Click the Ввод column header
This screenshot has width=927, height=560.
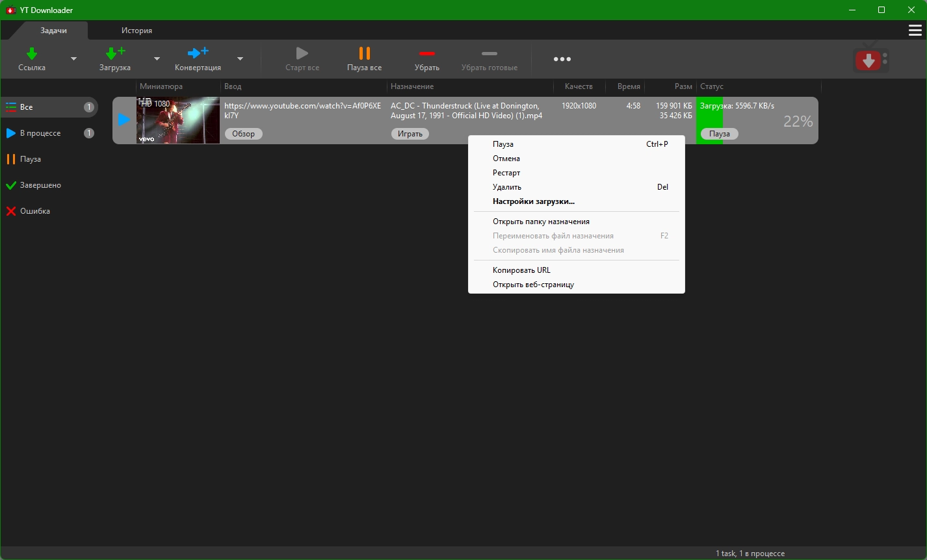coord(233,86)
